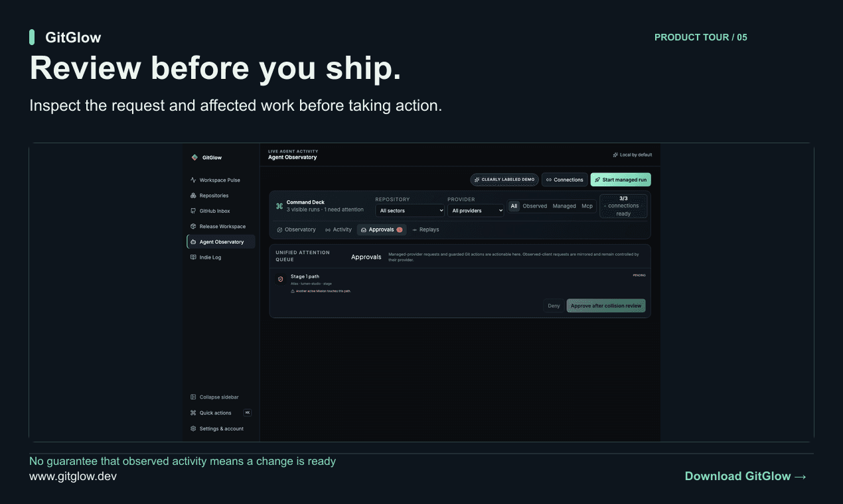Click the Deny button
The height and width of the screenshot is (504, 843).
pyautogui.click(x=554, y=306)
